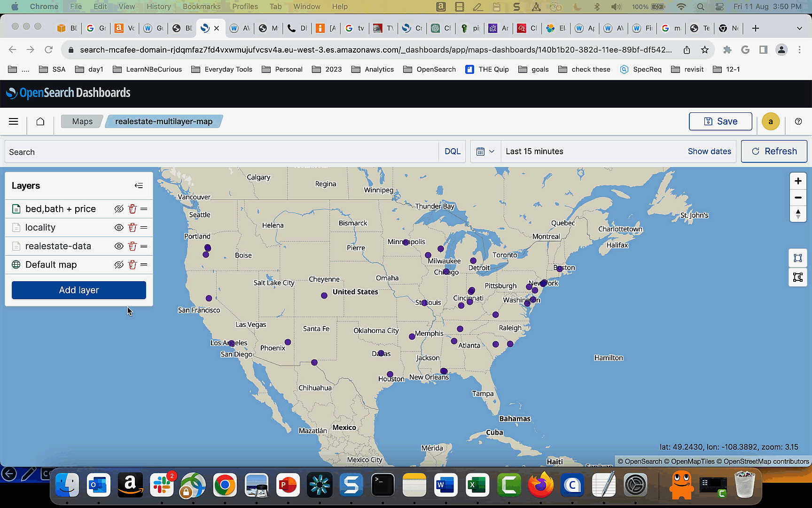Refresh the map data
The width and height of the screenshot is (812, 508).
coord(774,151)
